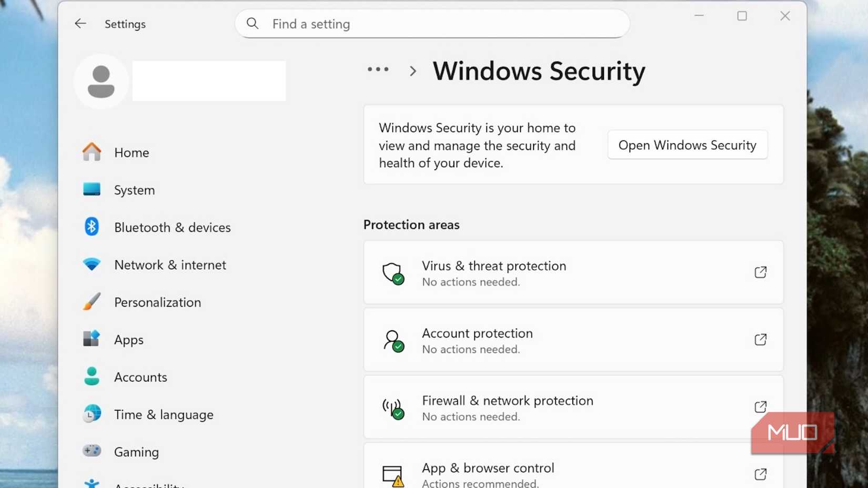Open external link for Account protection

(x=760, y=340)
